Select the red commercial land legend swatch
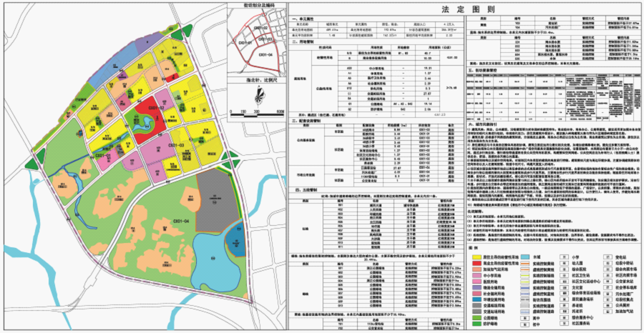 pyautogui.click(x=477, y=263)
